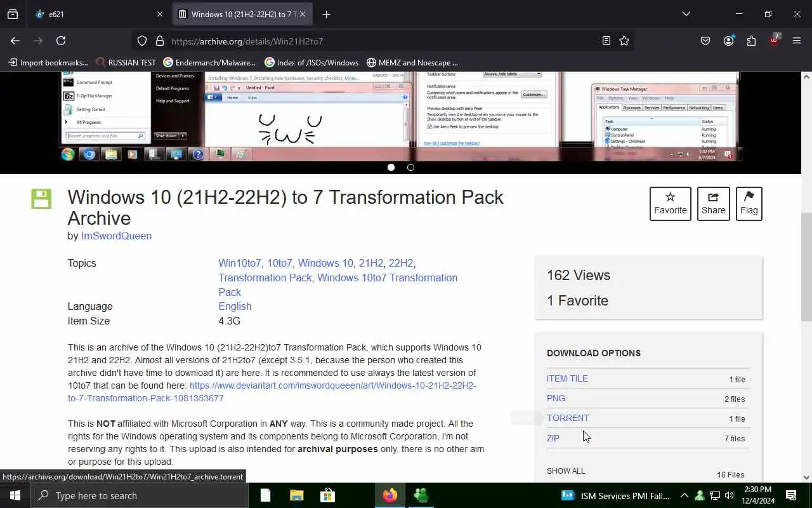Open the 22H2 topic link

(x=400, y=263)
